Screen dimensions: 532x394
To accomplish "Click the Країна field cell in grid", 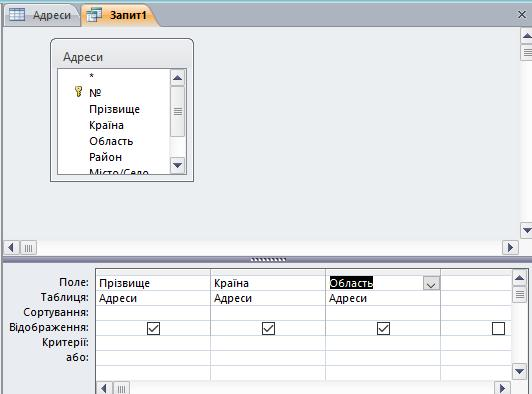I will [268, 283].
